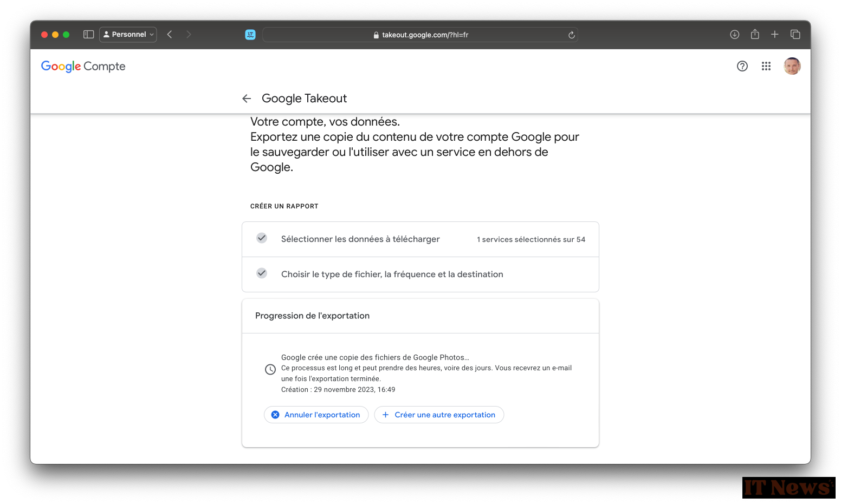The width and height of the screenshot is (841, 504).
Task: Click the Google Takeout page title
Action: pyautogui.click(x=304, y=99)
